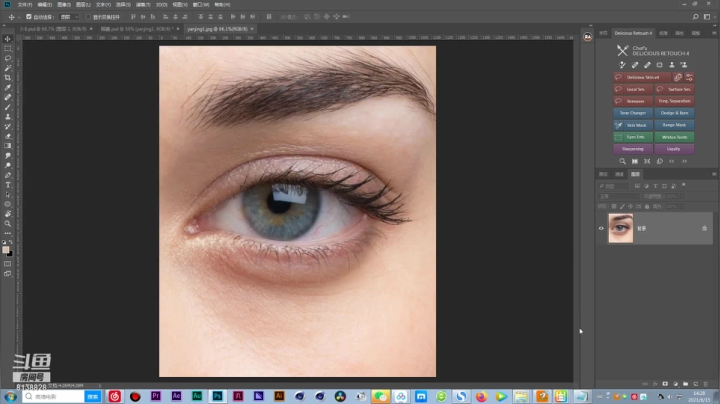Open the layer blending mode dropdown
This screenshot has width=720, height=404.
[618, 196]
